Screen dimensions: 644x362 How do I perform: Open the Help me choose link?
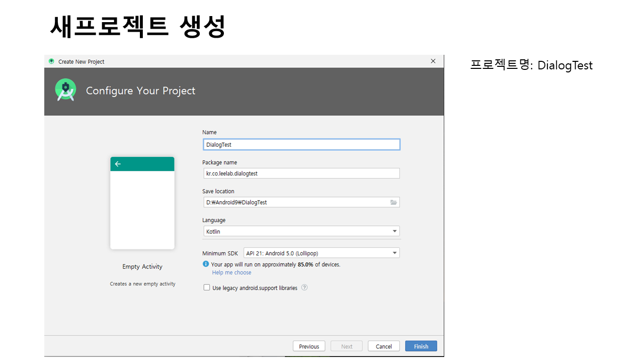pyautogui.click(x=231, y=273)
